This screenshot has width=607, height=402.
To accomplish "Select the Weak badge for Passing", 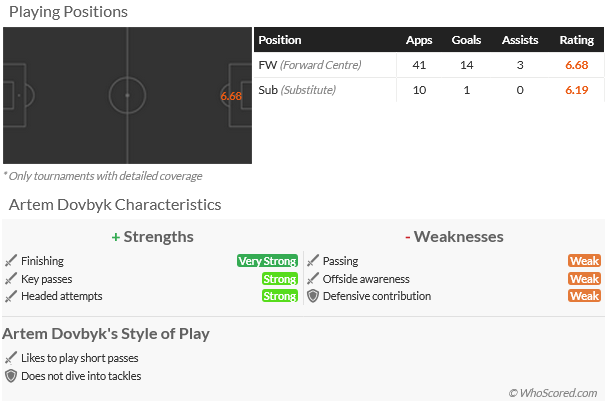I will coord(585,261).
